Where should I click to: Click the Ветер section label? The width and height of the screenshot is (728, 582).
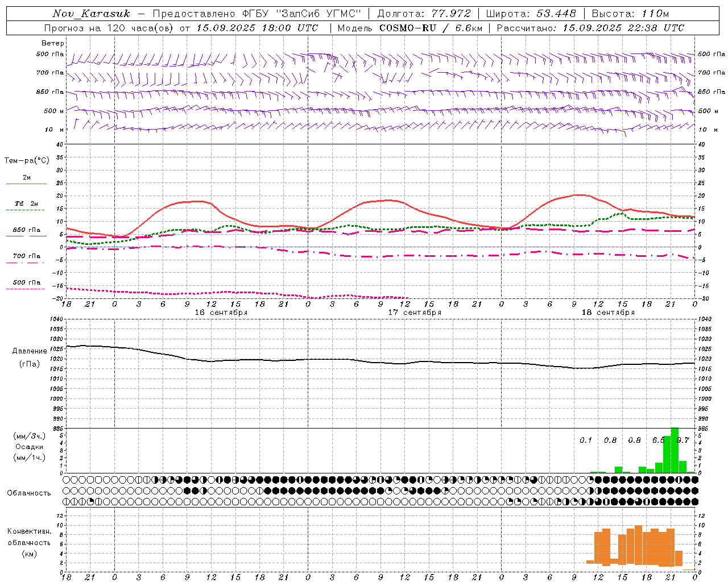tap(53, 43)
